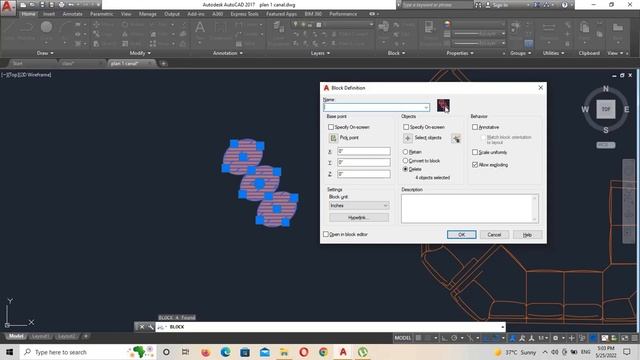Switch to the Model layout tab

click(16, 336)
